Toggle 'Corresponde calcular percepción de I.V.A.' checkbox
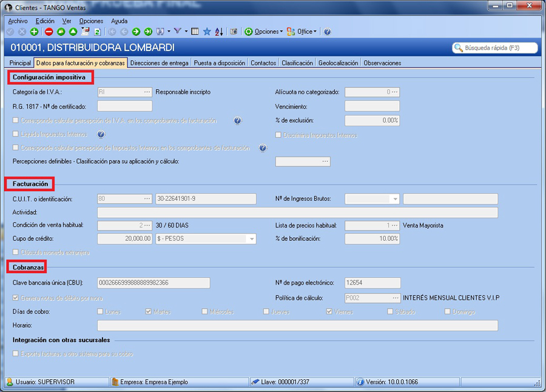The image size is (546, 392). pyautogui.click(x=15, y=120)
